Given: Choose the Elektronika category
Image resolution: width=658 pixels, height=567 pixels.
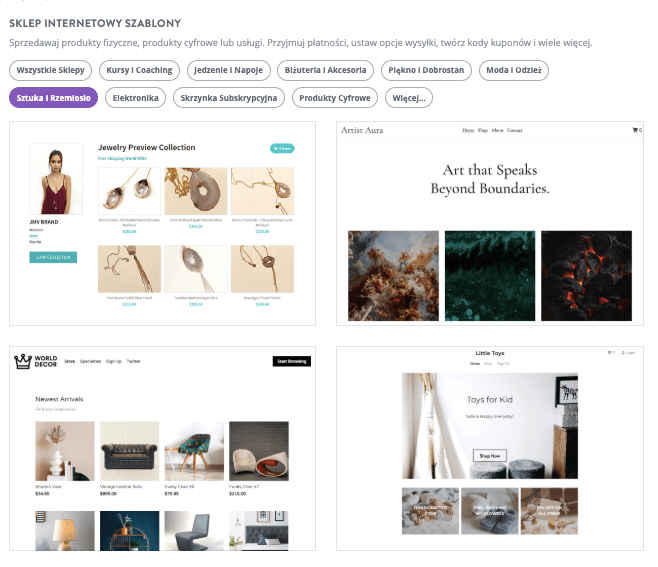Looking at the screenshot, I should pos(136,98).
